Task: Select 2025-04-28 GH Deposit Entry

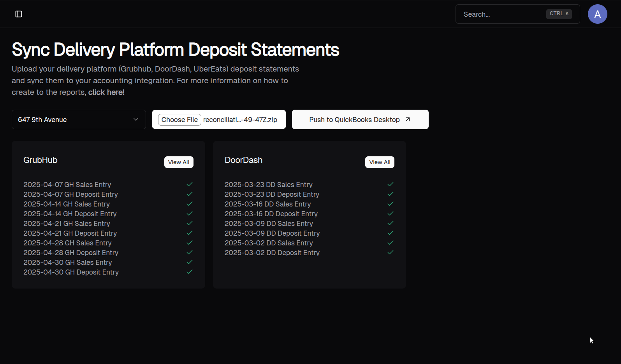Action: click(x=71, y=253)
